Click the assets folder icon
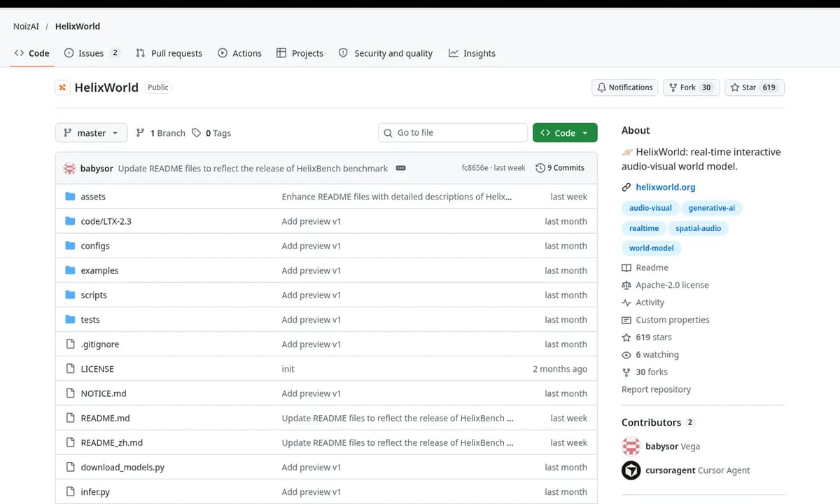The image size is (840, 504). 70,197
